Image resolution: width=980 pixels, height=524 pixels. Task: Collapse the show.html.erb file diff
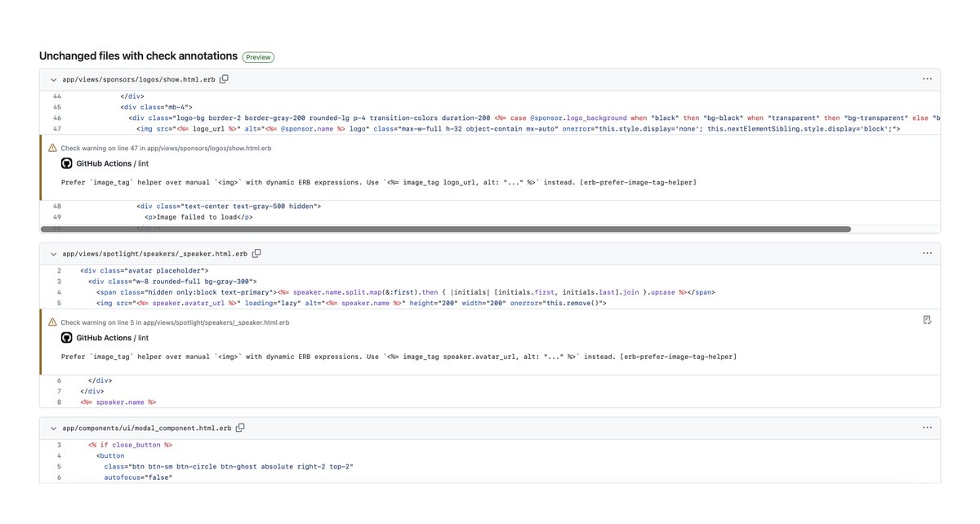(53, 79)
